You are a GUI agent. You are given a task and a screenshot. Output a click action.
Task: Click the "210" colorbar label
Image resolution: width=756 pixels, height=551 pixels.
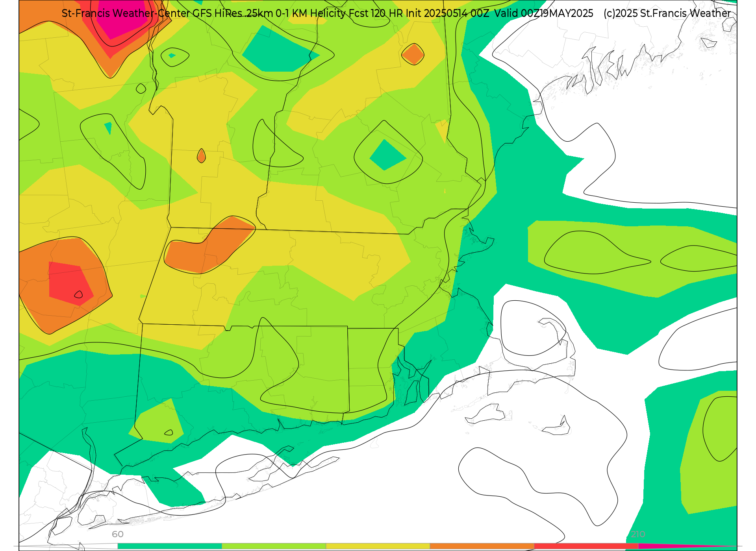638,534
